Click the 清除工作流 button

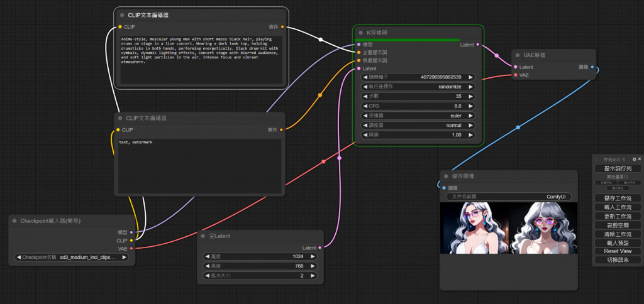(618, 234)
